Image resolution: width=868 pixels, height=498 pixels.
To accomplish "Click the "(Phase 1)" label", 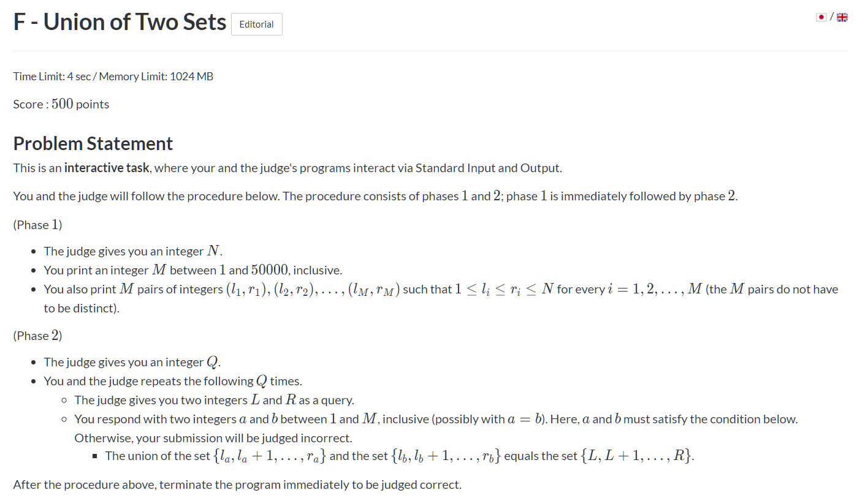I will [x=37, y=225].
